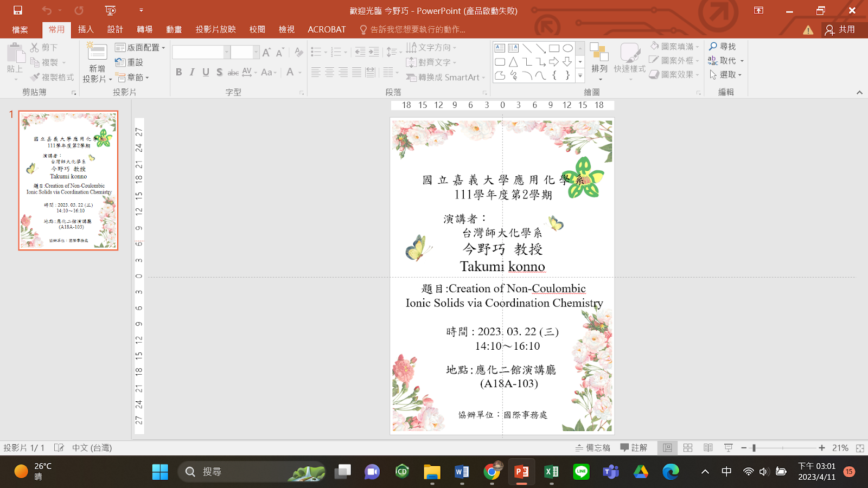This screenshot has height=488, width=868.
Task: Toggle 註解 comments pane
Action: coord(634,448)
